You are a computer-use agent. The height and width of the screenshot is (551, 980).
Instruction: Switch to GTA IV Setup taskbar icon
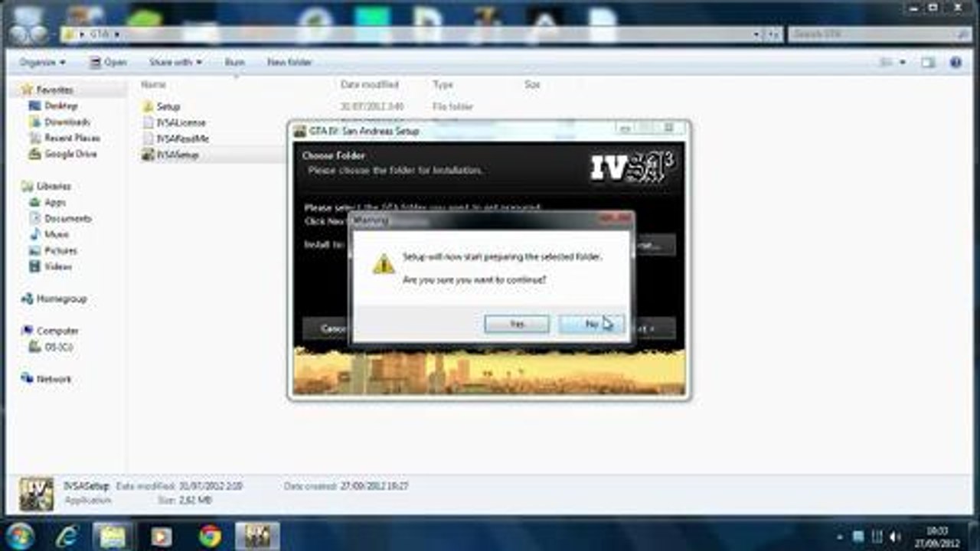257,536
